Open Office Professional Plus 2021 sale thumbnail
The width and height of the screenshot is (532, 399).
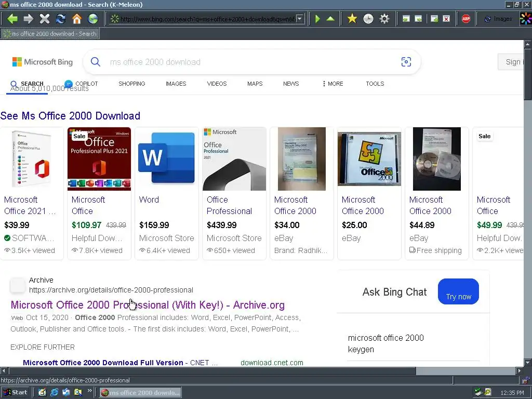click(99, 159)
